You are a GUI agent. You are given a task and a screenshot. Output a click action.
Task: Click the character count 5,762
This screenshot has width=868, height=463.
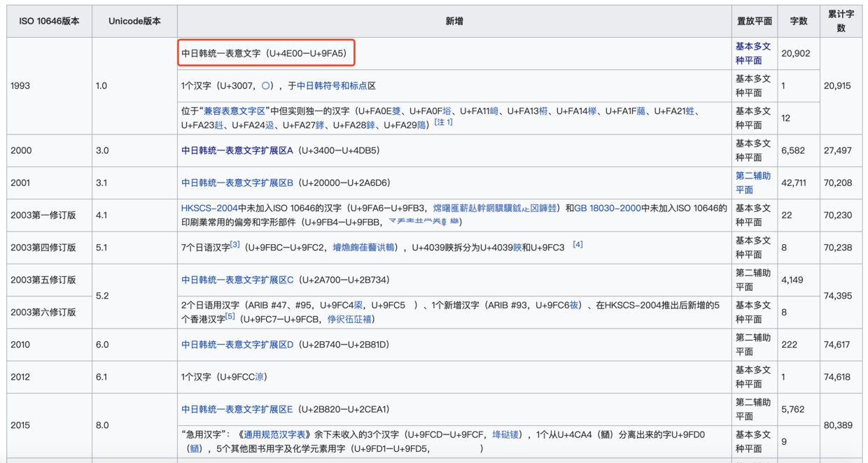[x=794, y=409]
